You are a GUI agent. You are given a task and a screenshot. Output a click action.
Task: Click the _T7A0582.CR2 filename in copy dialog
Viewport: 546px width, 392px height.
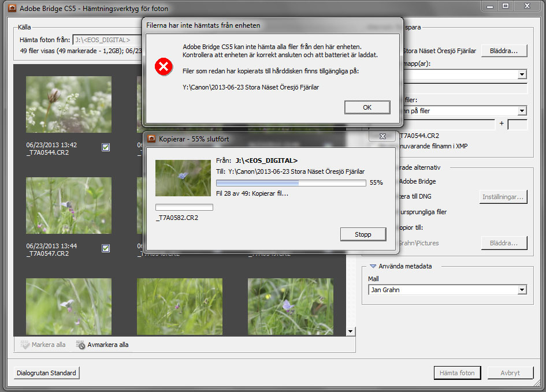[177, 218]
